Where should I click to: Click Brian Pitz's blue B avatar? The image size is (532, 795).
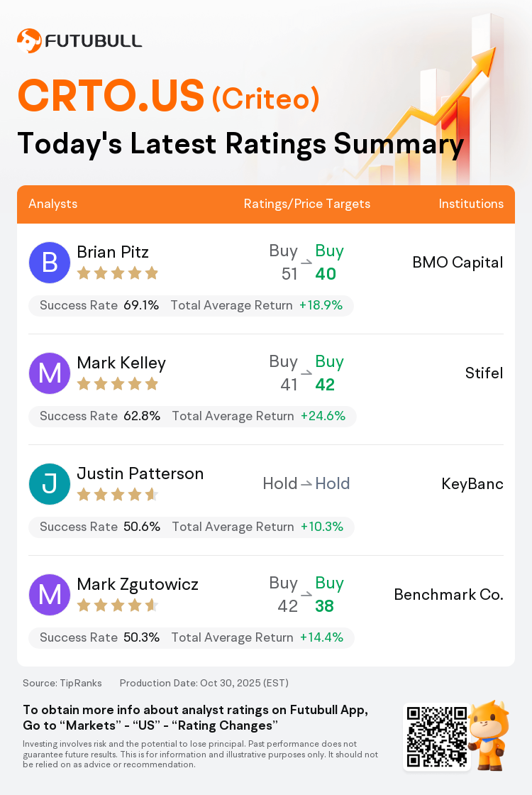pyautogui.click(x=50, y=263)
